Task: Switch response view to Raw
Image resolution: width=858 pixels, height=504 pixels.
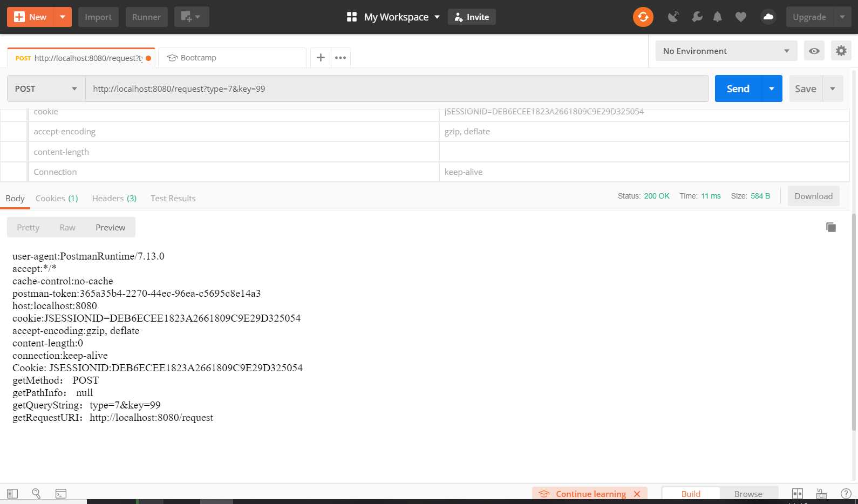Action: click(67, 227)
